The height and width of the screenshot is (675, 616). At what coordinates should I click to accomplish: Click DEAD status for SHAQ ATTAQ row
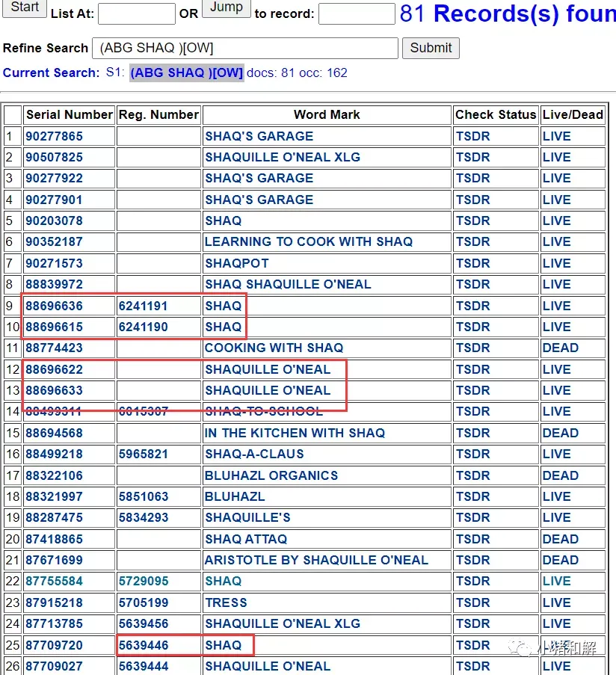(561, 539)
